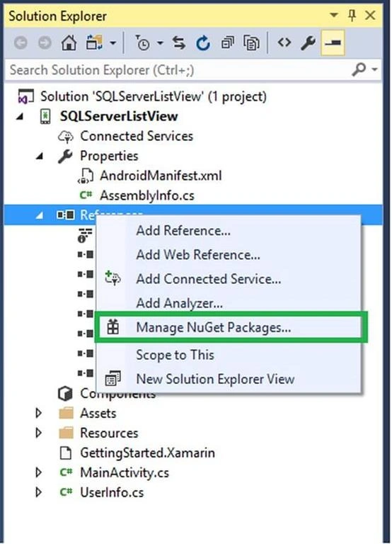Select Add Connected Service option
Viewport: 392px width, 544px height.
coord(208,279)
